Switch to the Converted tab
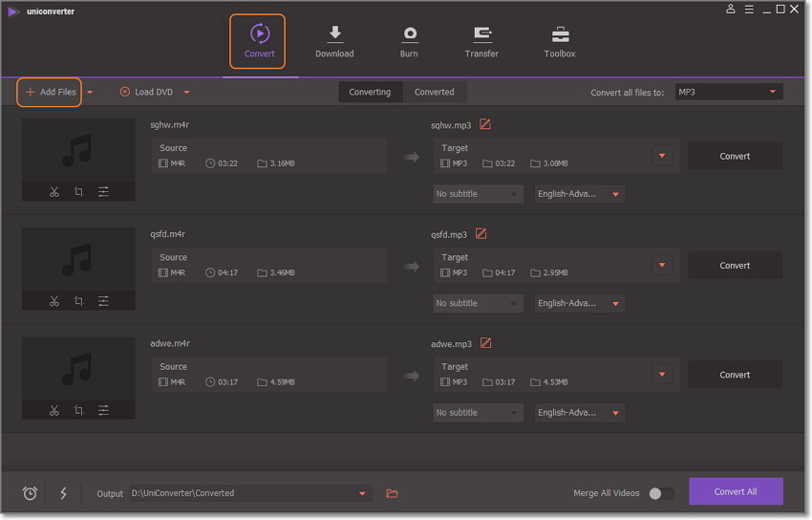The height and width of the screenshot is (520, 812). point(434,92)
